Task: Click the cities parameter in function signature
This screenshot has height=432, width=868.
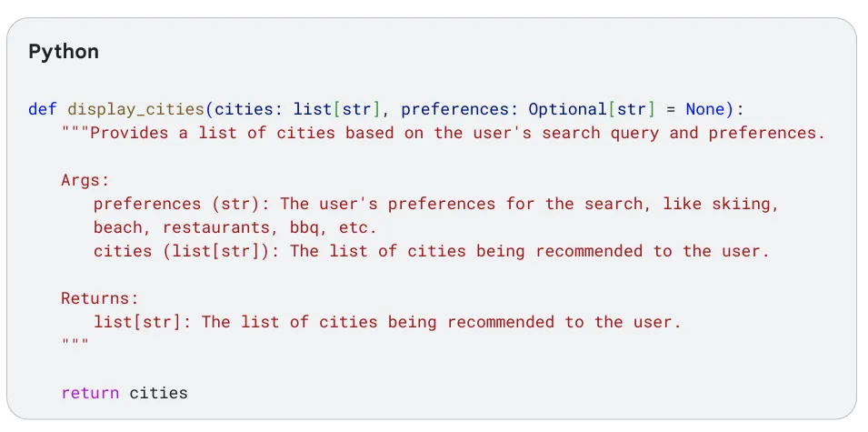Action: click(x=243, y=109)
